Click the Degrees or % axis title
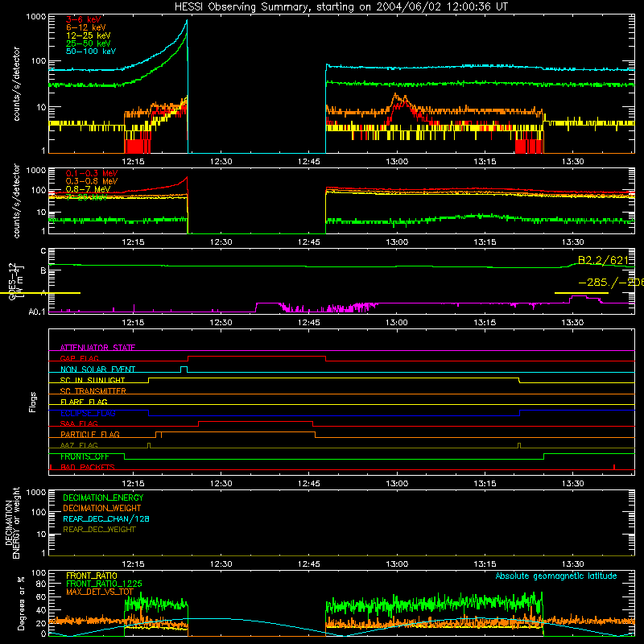The image size is (644, 644). [21, 603]
